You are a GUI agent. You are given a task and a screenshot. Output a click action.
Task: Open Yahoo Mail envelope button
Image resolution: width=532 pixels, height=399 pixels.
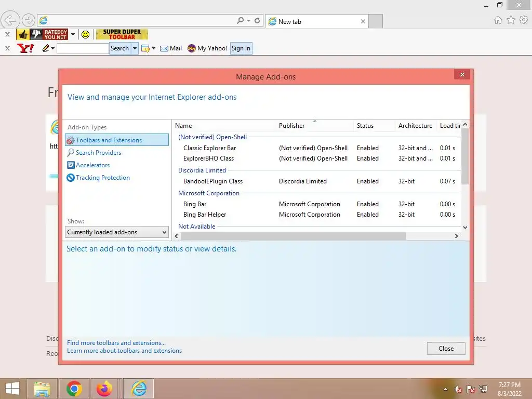click(170, 48)
